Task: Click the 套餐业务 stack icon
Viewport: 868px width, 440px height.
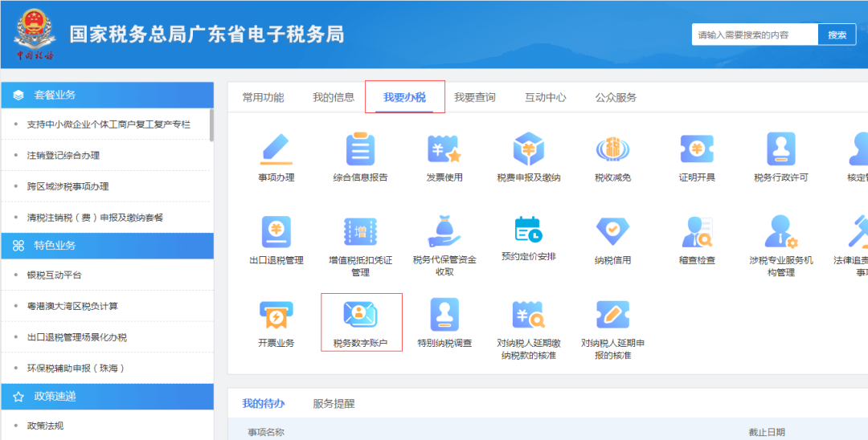Action: [x=18, y=95]
